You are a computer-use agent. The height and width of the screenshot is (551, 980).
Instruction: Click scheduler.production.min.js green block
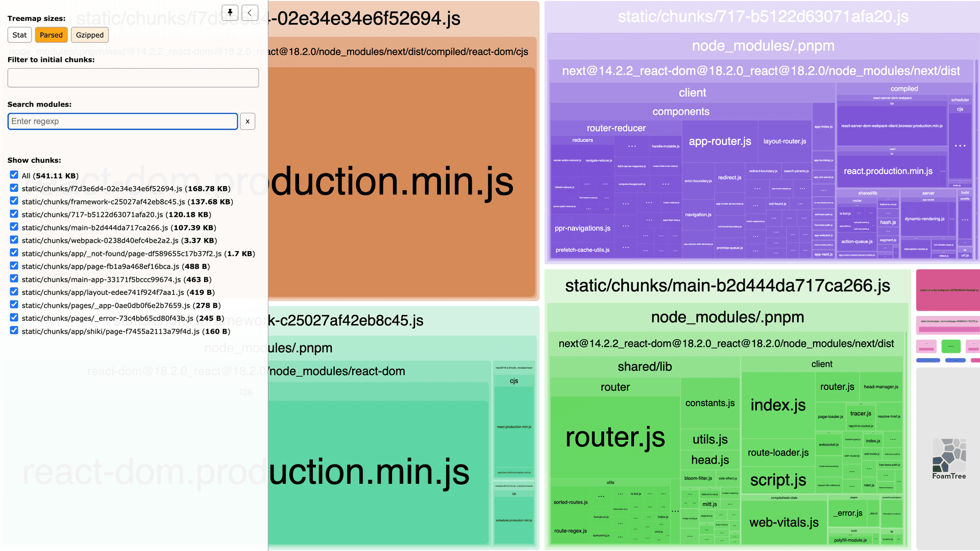pyautogui.click(x=514, y=520)
